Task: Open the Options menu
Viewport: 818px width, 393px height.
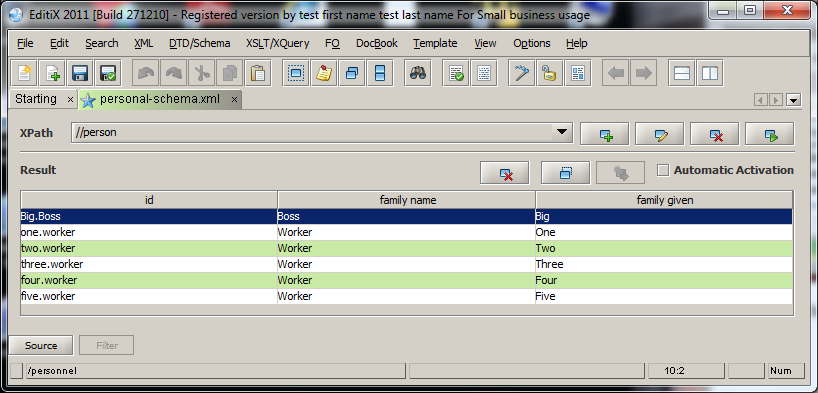Action: [x=532, y=43]
